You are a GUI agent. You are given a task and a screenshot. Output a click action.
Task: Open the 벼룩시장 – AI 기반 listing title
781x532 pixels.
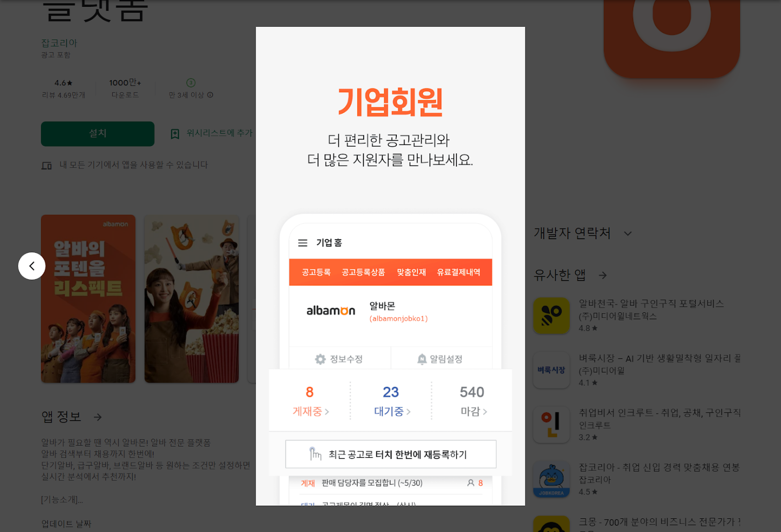(x=659, y=358)
